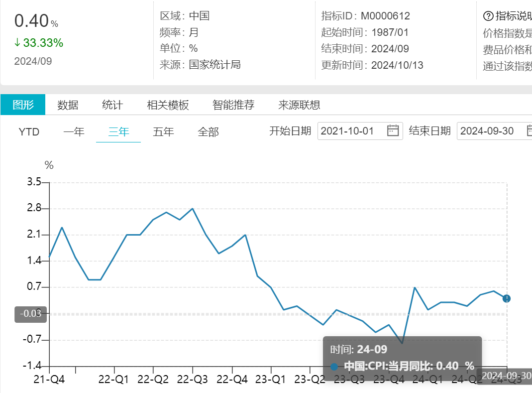Select the 一年 time range
This screenshot has width=532, height=393.
click(x=73, y=131)
